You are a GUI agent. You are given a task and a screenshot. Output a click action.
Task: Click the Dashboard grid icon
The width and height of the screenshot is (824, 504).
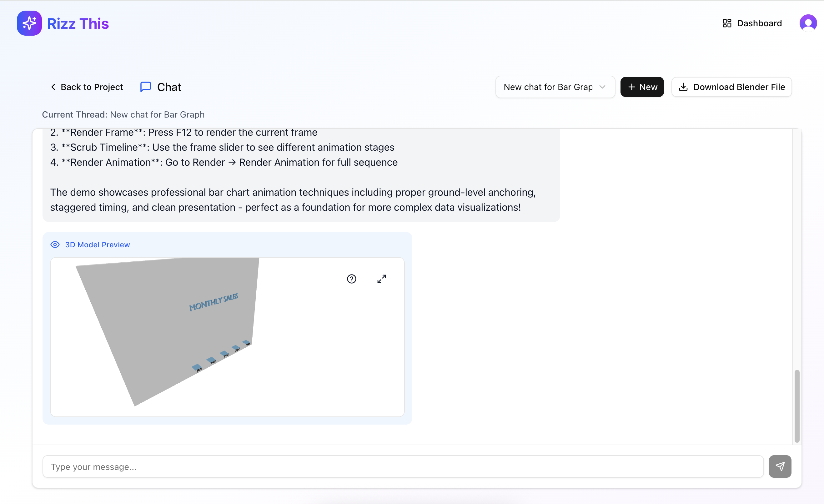[727, 23]
